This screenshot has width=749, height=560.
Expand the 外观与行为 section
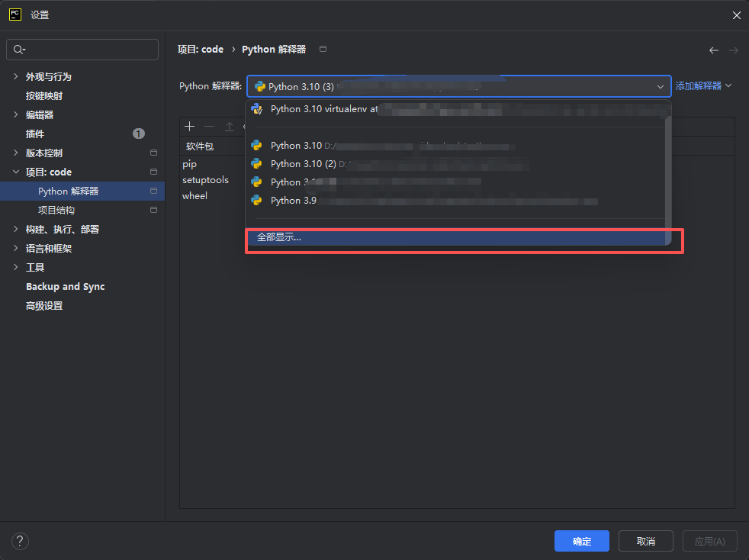(16, 76)
